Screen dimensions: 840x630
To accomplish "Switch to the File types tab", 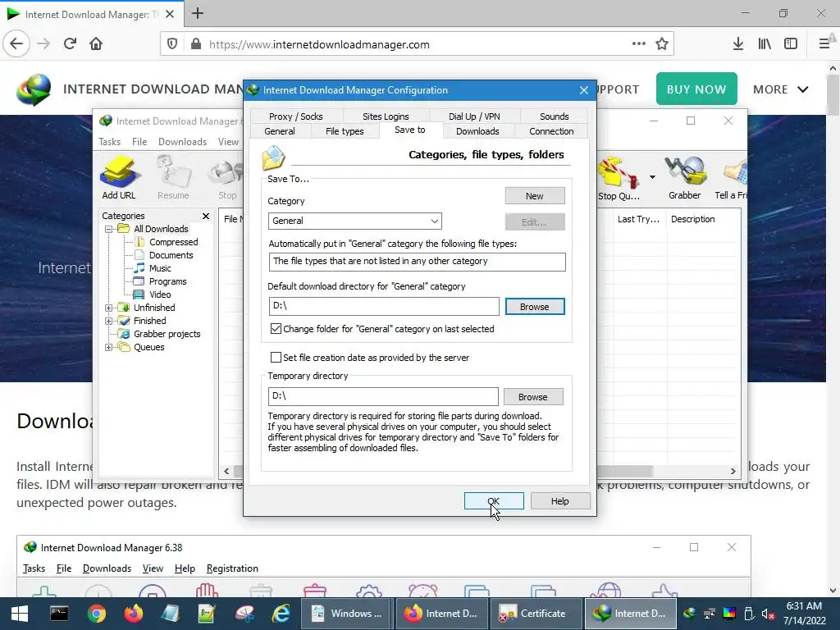I will 345,131.
